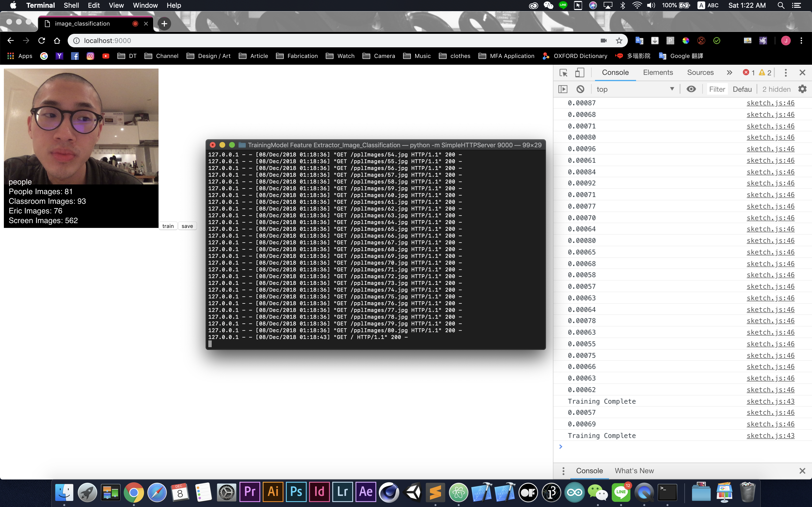Viewport: 812px width, 507px height.
Task: Open live expression with the eye icon
Action: pos(691,89)
